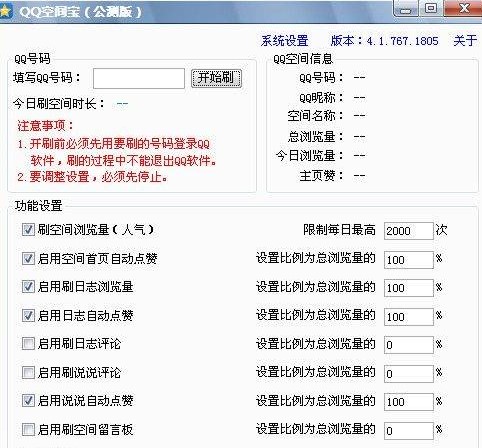Click percent field for 启用说说自动点赞

409,402
